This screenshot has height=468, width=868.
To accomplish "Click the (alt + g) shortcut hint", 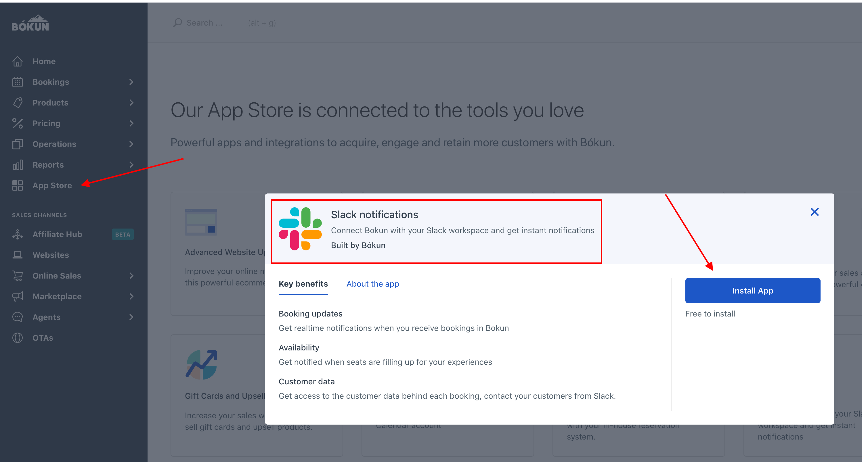I will tap(263, 23).
